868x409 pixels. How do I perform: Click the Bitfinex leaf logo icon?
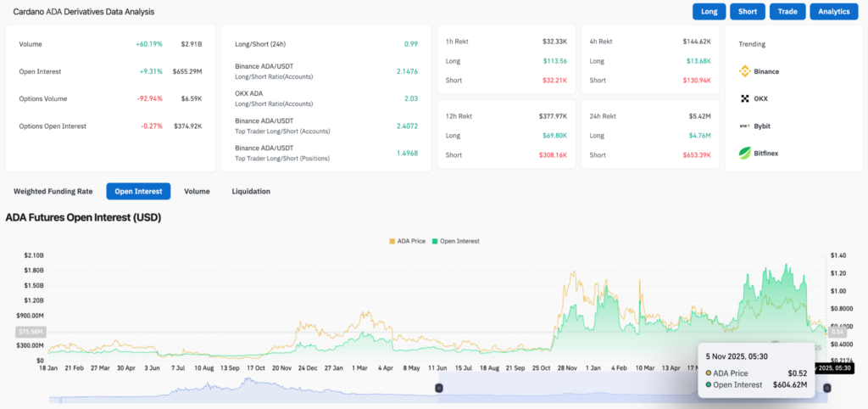[x=745, y=153]
